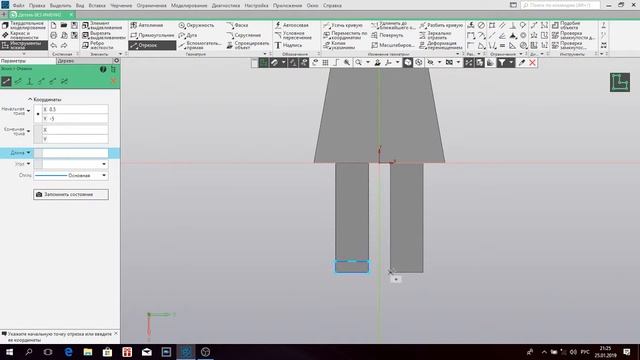Open File Explorer from taskbar
This screenshot has height=360, width=640.
(x=88, y=352)
